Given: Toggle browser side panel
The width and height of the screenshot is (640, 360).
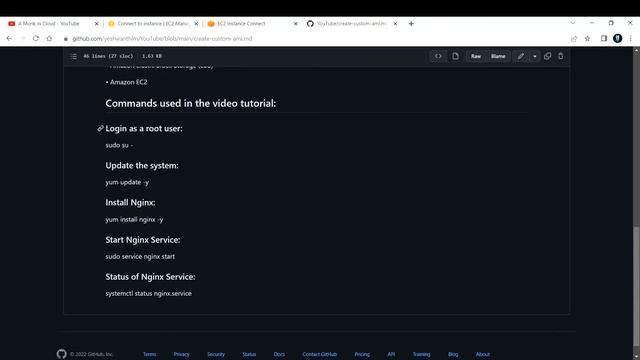Looking at the screenshot, I should click(604, 38).
